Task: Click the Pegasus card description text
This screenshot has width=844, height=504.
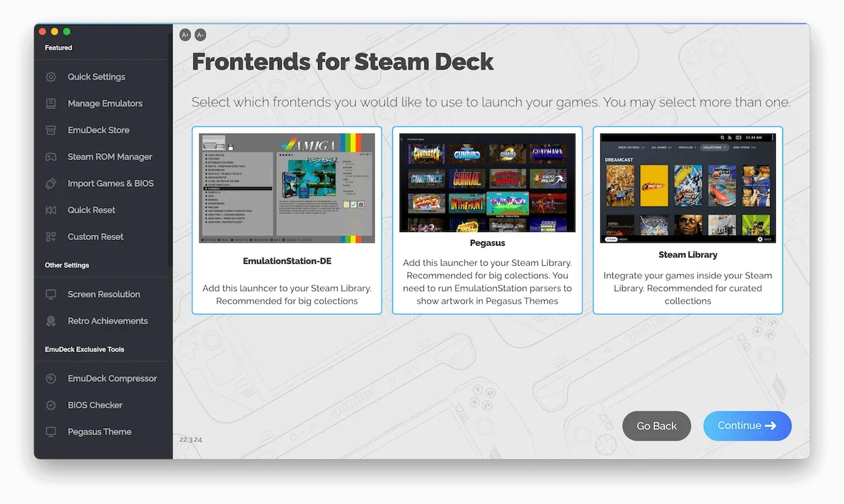Action: coord(488,282)
